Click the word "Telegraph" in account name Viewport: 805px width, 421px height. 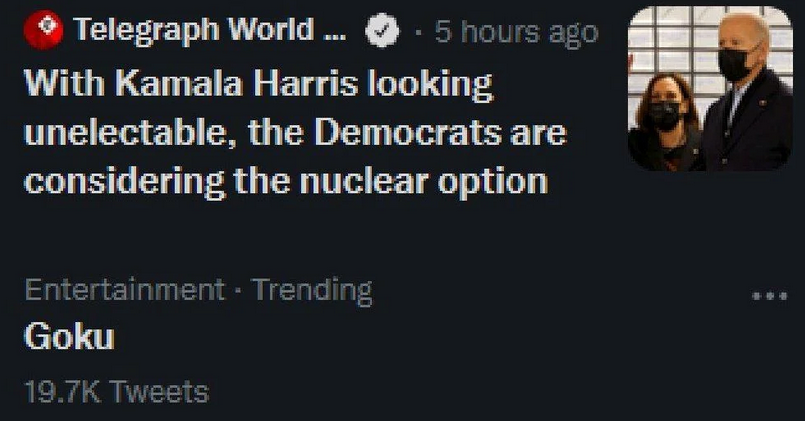[x=145, y=31]
